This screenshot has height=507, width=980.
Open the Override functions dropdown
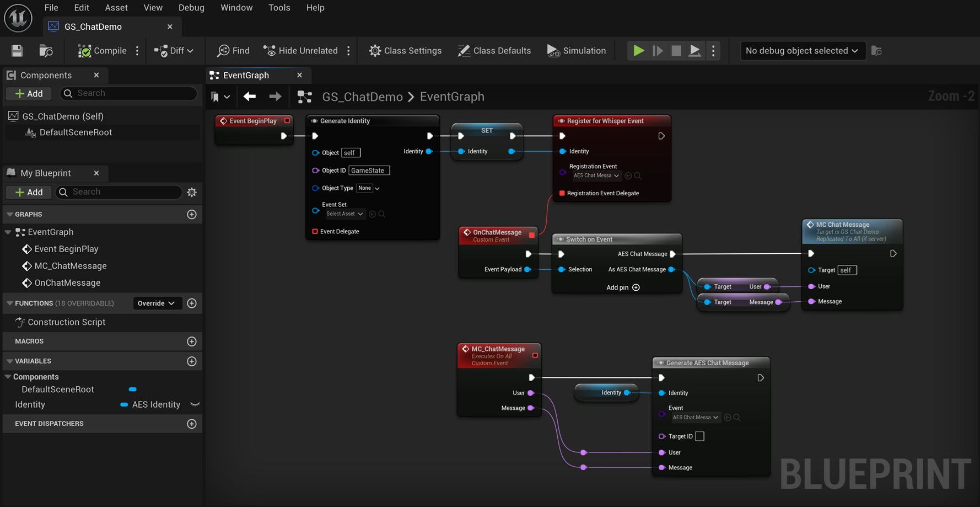(x=157, y=303)
